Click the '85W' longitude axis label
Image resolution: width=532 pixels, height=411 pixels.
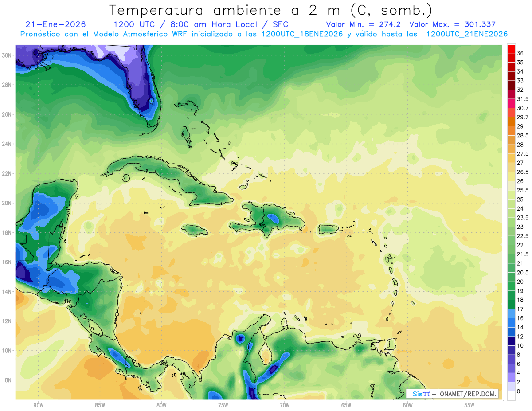pyautogui.click(x=100, y=405)
